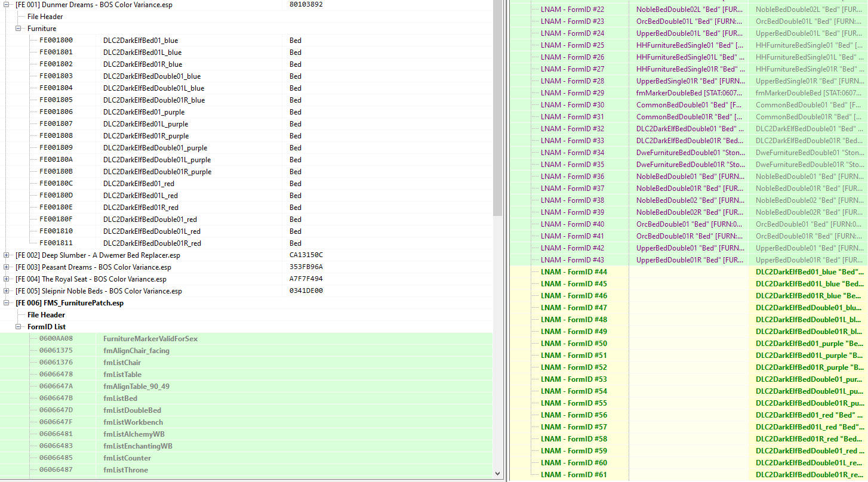Select record FE001806 DLC2DarkElfBed01_purple in tree
868x482 pixels.
pos(247,112)
